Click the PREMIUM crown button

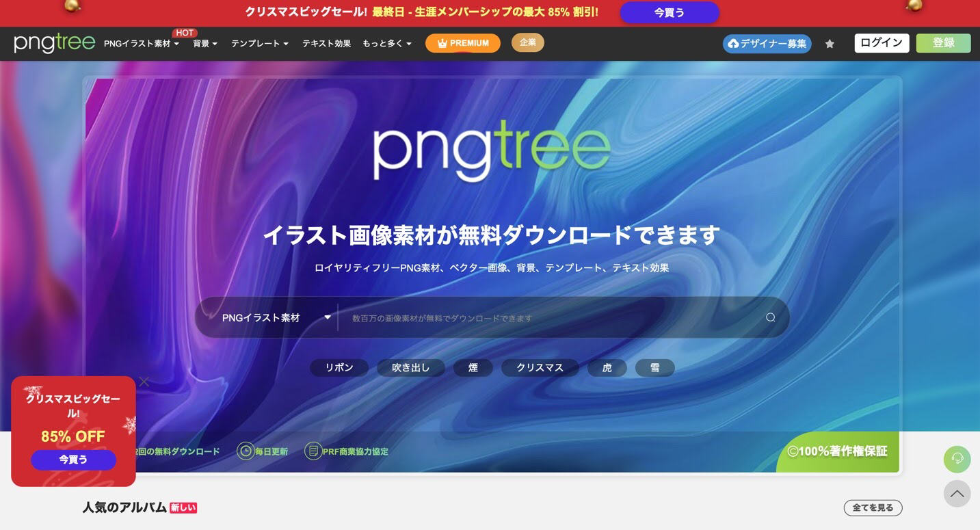click(x=463, y=43)
